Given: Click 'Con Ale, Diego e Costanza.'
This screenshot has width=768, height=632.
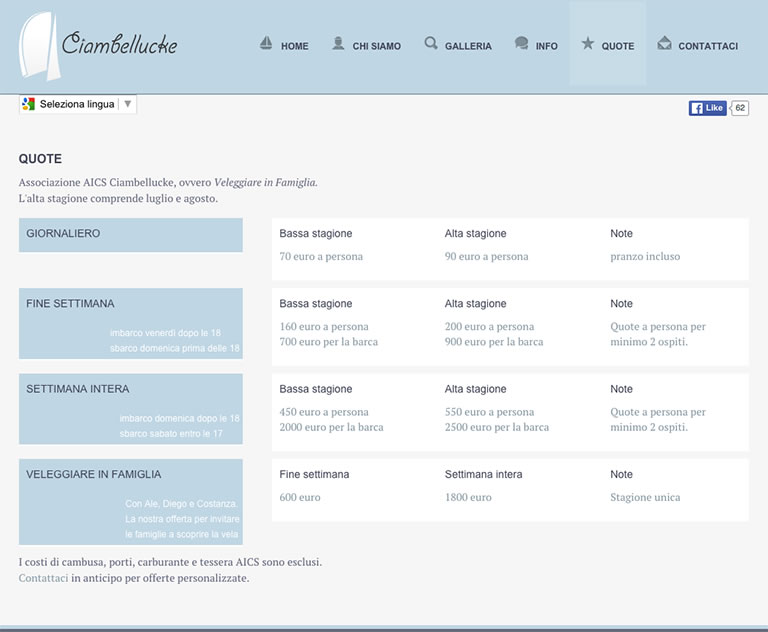Looking at the screenshot, I should coord(182,504).
